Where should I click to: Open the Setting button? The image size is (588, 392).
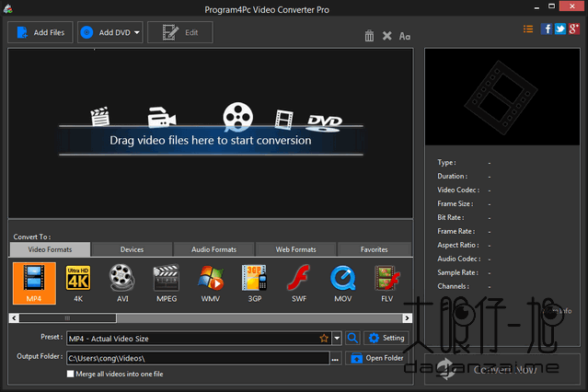(386, 338)
